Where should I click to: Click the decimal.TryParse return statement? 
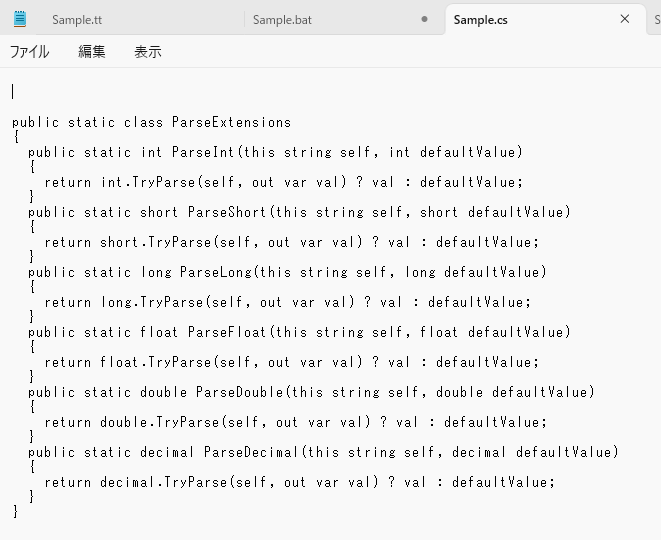tap(300, 482)
